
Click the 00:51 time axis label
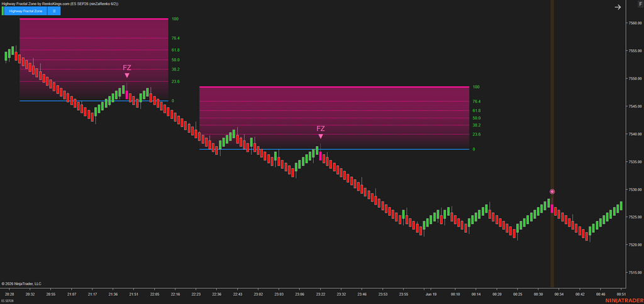pos(621,295)
